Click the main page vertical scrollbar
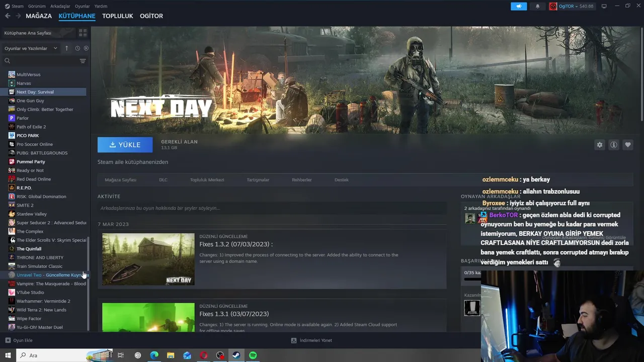The height and width of the screenshot is (362, 644). click(642, 75)
